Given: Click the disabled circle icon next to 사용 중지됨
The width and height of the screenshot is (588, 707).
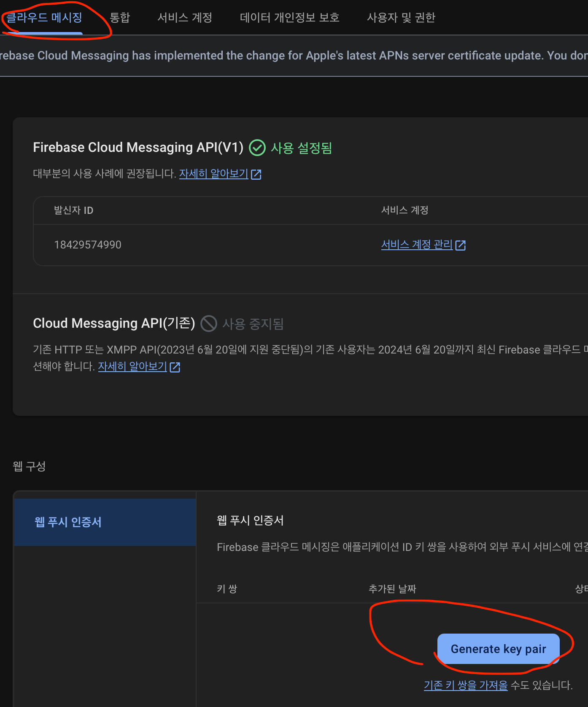Looking at the screenshot, I should coord(209,324).
